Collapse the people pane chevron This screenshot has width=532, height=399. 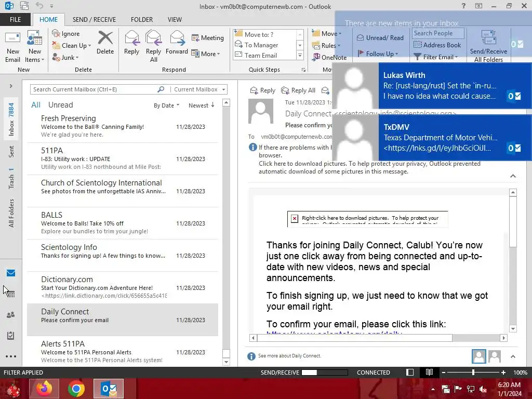click(513, 356)
